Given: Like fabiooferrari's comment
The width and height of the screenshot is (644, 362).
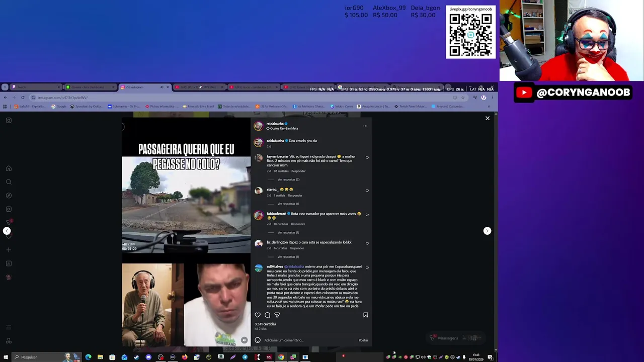Looking at the screenshot, I should tap(367, 215).
